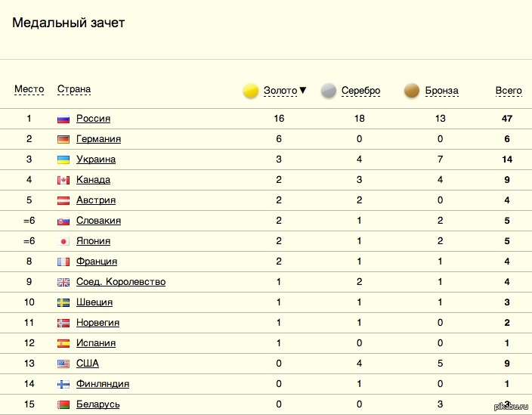Open the Финляндия country link
532x415 pixels.
tap(103, 384)
